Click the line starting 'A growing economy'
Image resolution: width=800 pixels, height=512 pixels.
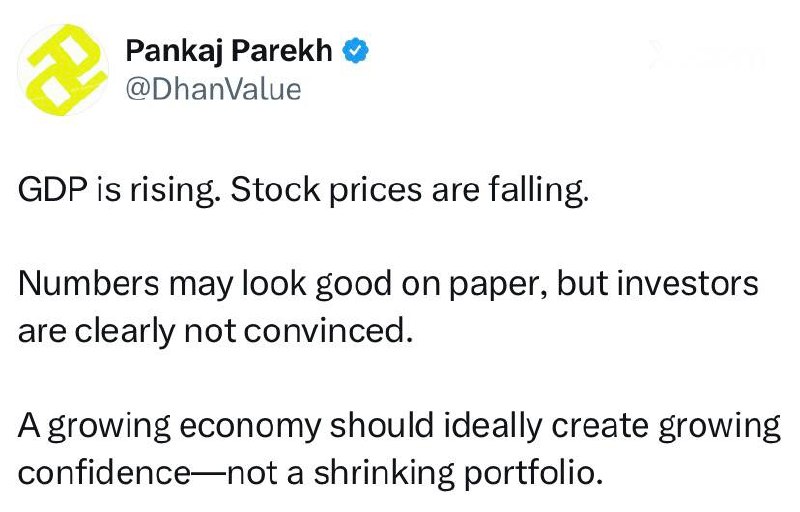click(399, 425)
